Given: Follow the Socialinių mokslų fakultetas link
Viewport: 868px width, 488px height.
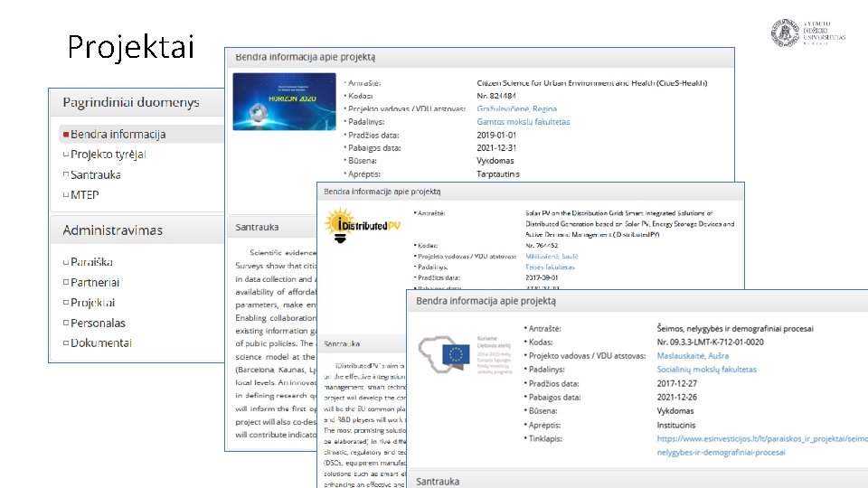Looking at the screenshot, I should [706, 369].
